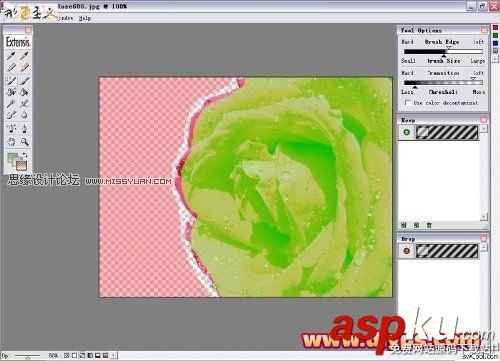Screen dimensions: 500x361
Task: Click red add-color button in Drop panel
Action: (x=406, y=251)
